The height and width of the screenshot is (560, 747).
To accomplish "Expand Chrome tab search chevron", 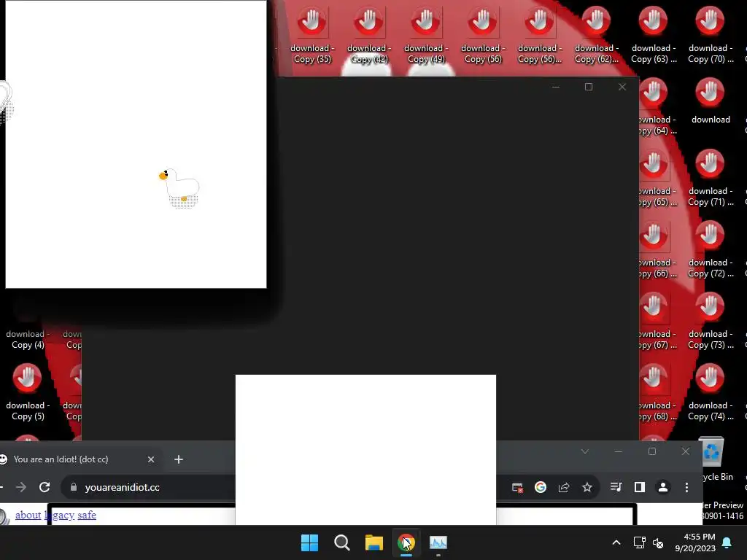I will 584,451.
